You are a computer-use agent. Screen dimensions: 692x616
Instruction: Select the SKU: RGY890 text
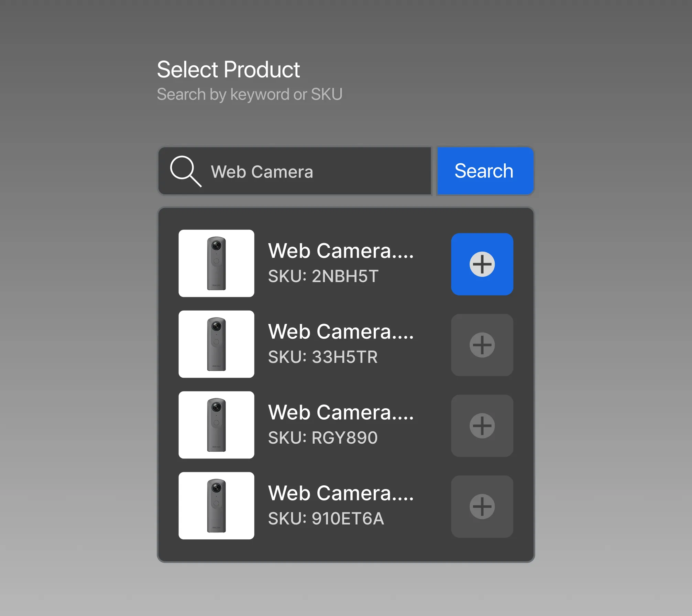click(323, 438)
